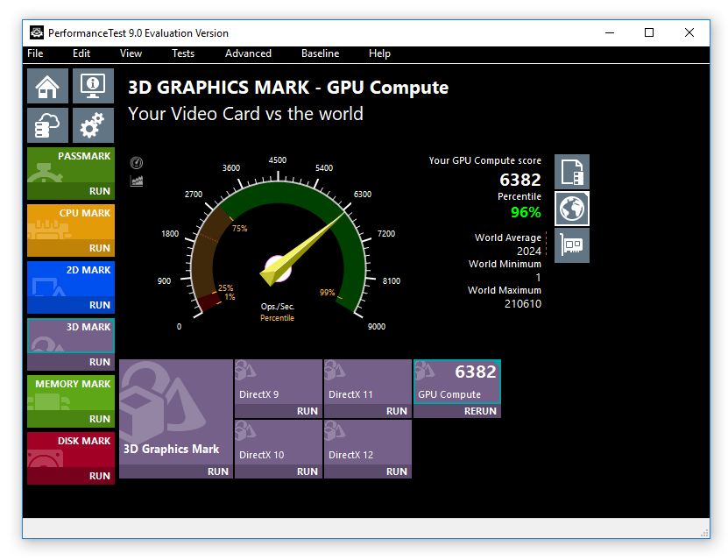Open the Tests menu
This screenshot has width=728, height=560.
tap(183, 53)
